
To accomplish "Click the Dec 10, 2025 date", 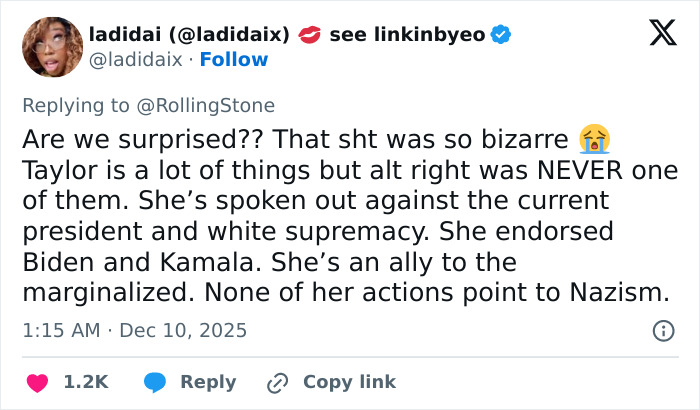I will pos(183,330).
